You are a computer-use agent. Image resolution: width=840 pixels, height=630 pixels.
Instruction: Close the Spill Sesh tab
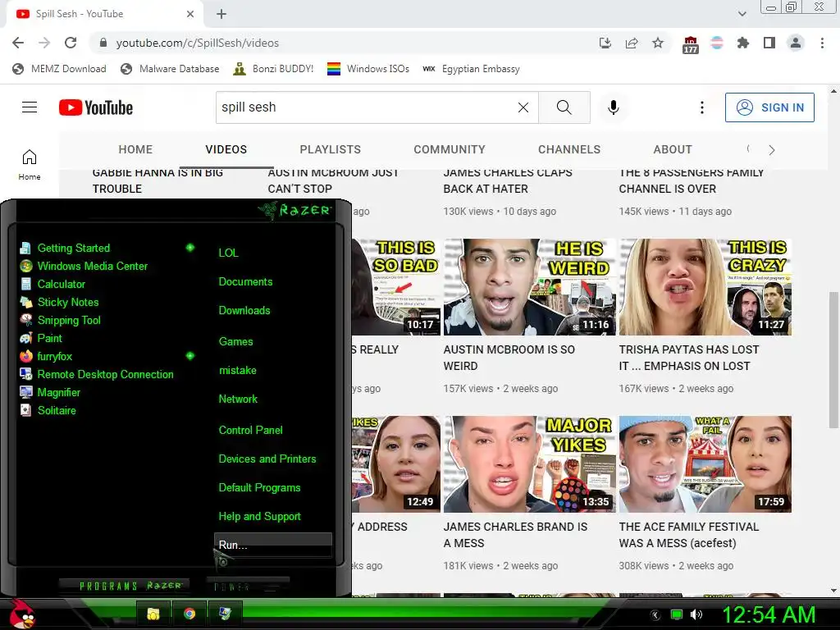tap(190, 14)
